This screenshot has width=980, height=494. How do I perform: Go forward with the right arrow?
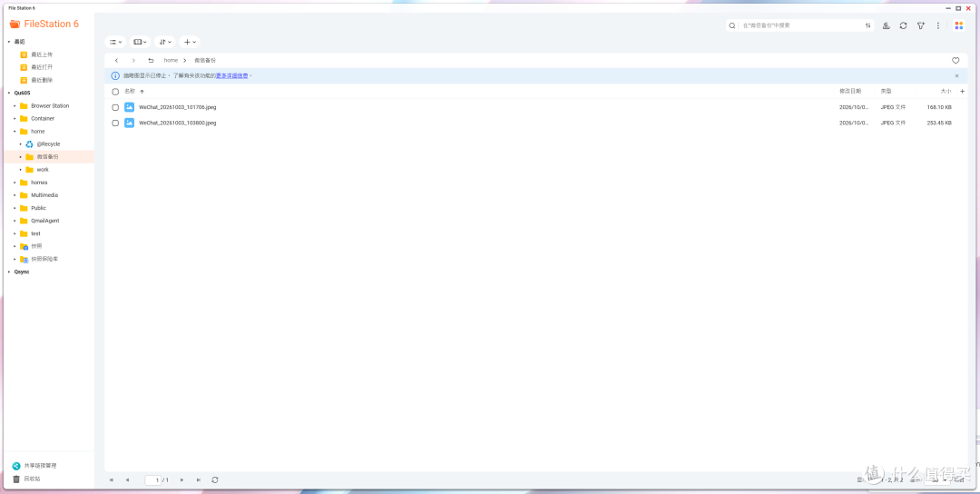pyautogui.click(x=133, y=61)
